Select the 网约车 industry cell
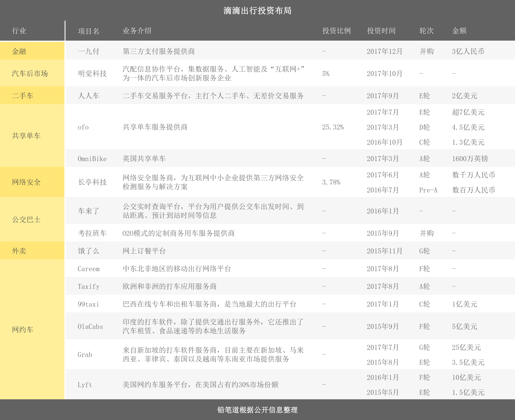Image resolution: width=515 pixels, height=420 pixels. click(23, 329)
